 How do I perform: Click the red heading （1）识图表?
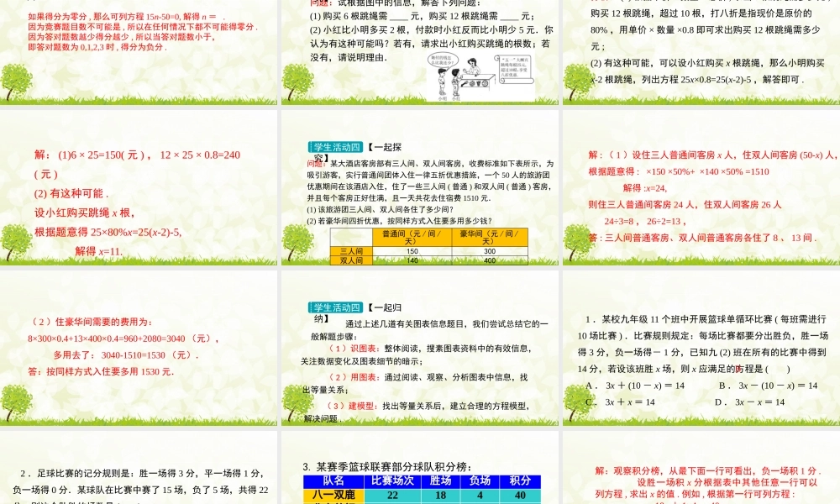point(355,349)
